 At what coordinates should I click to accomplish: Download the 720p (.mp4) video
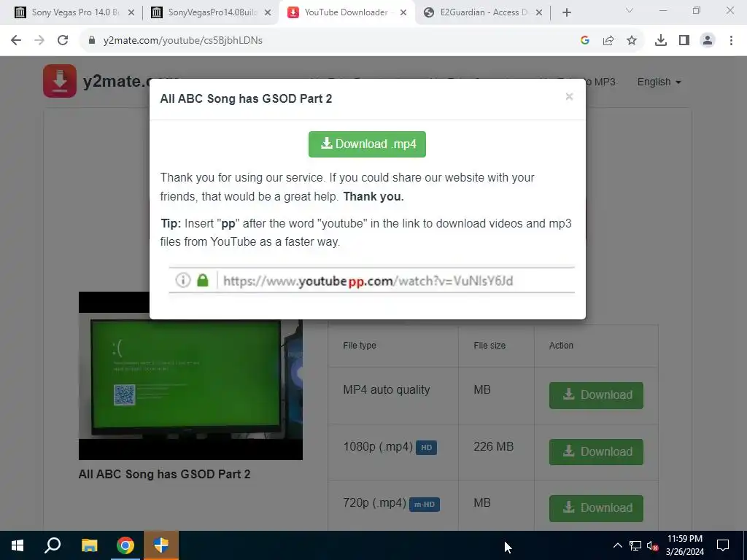(596, 507)
